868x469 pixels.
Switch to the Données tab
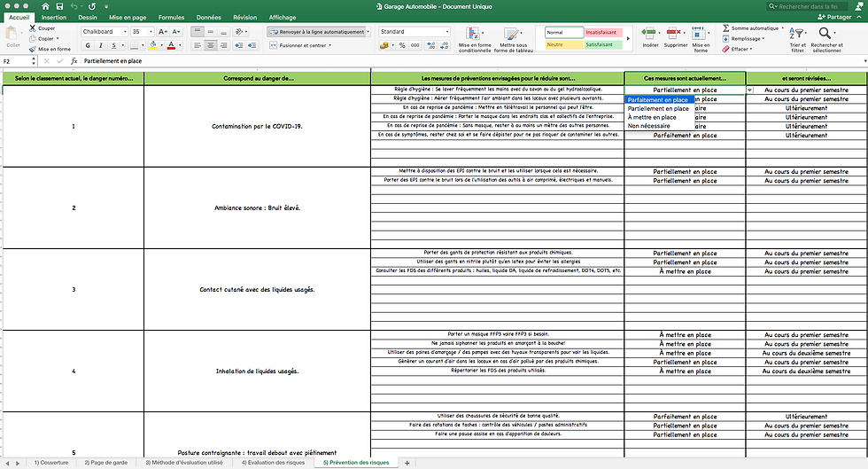209,17
